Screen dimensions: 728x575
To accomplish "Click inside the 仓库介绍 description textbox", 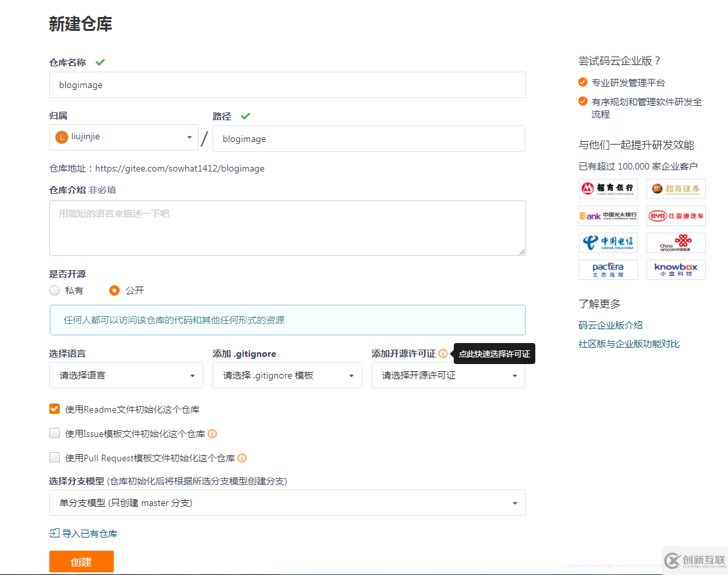I will click(x=287, y=227).
